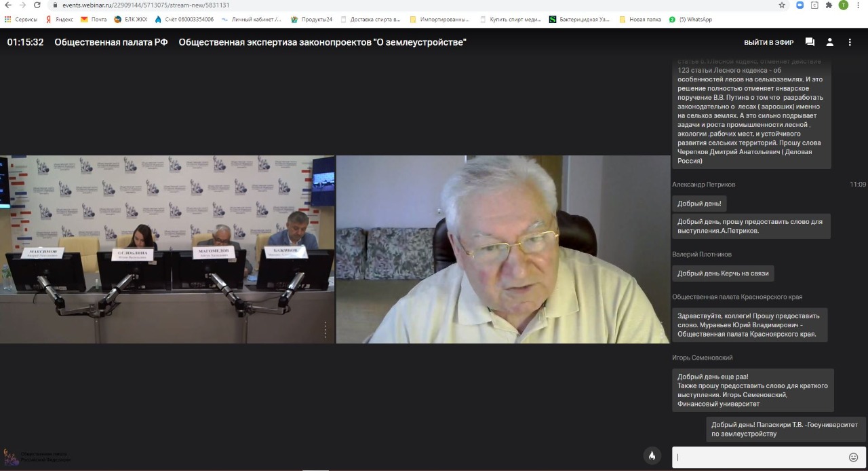Image resolution: width=868 pixels, height=471 pixels.
Task: Open the webinar three-dot options menu
Action: [x=850, y=42]
